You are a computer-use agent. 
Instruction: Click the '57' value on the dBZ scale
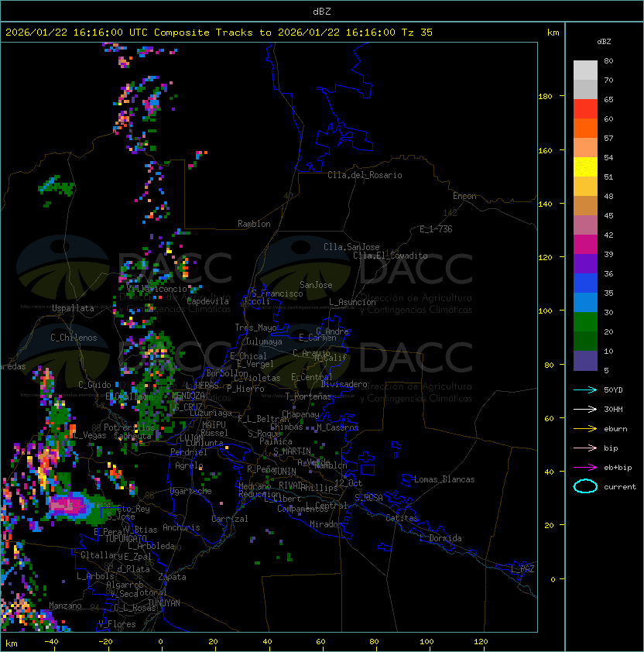pyautogui.click(x=608, y=138)
